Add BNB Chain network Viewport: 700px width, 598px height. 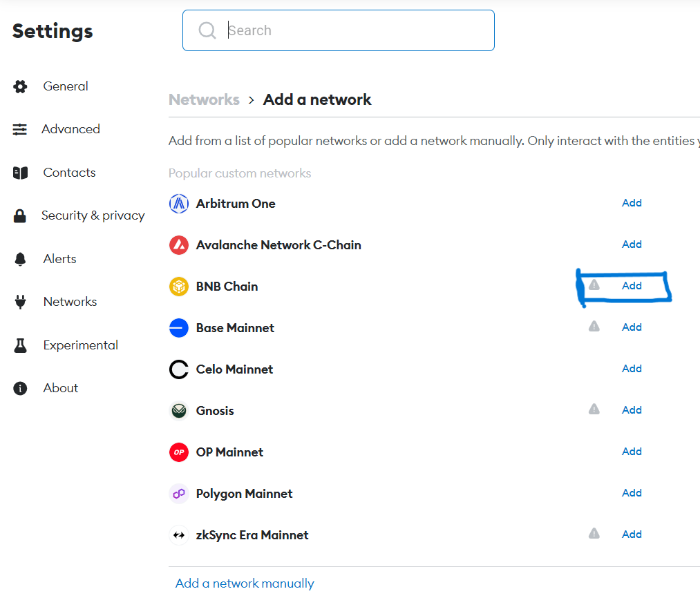(x=632, y=286)
